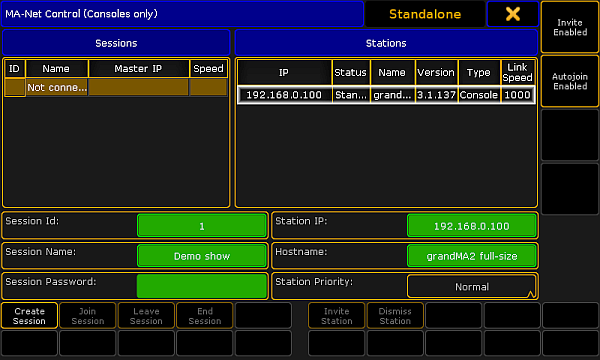Select the 'Not conne...' session row

click(x=116, y=87)
